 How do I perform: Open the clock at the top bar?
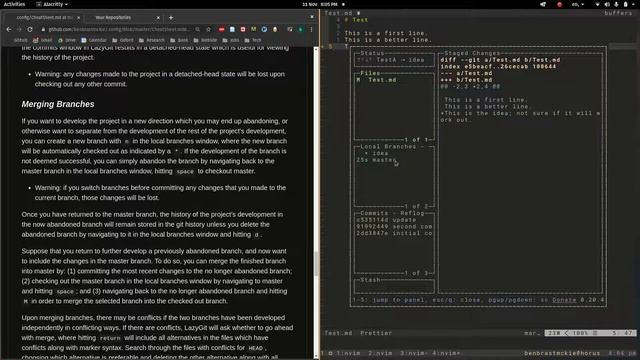(320, 4)
